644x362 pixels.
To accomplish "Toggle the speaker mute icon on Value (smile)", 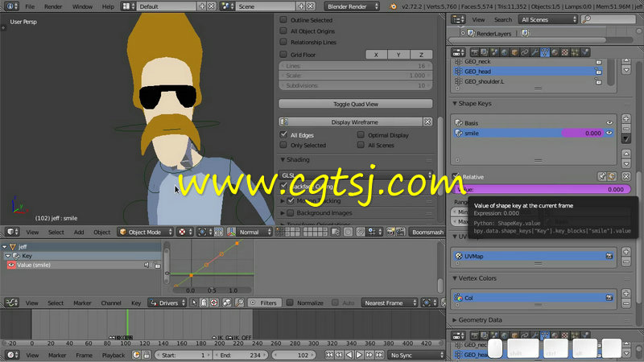I will click(147, 265).
